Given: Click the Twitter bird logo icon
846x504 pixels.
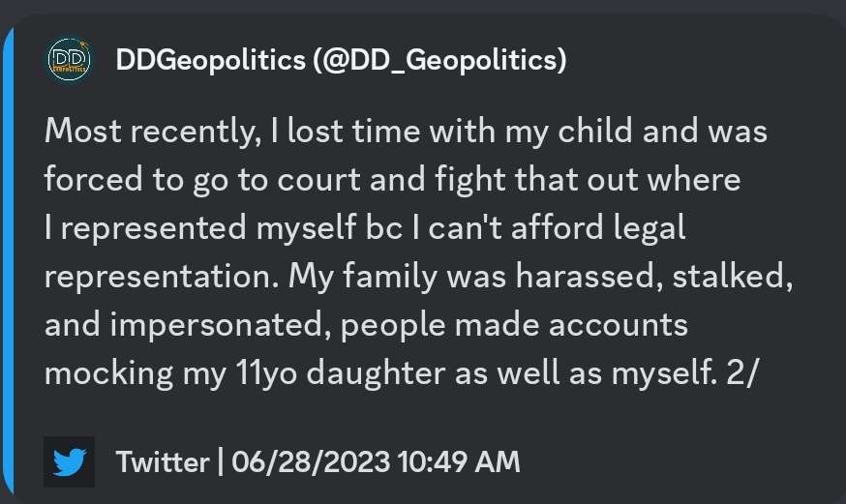Looking at the screenshot, I should [x=69, y=462].
